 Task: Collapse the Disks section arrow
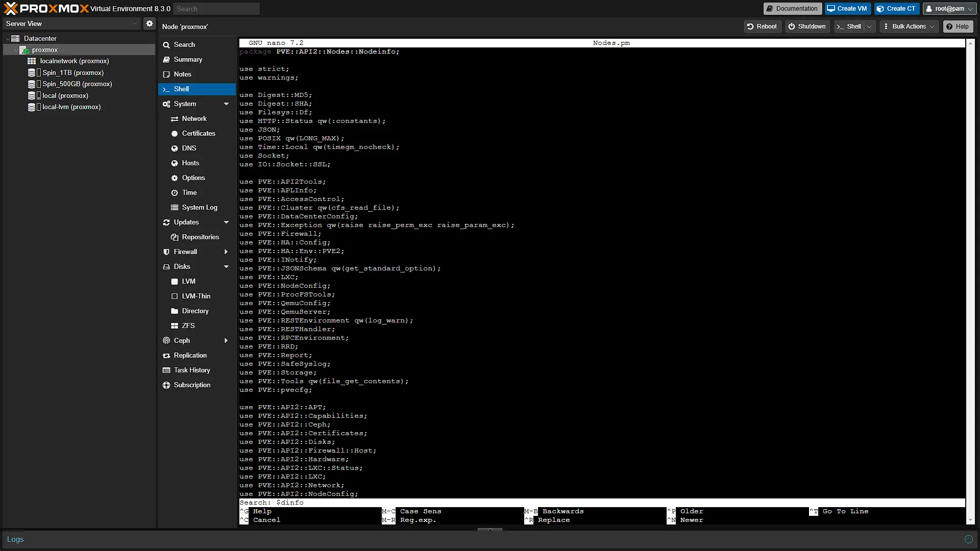point(226,267)
